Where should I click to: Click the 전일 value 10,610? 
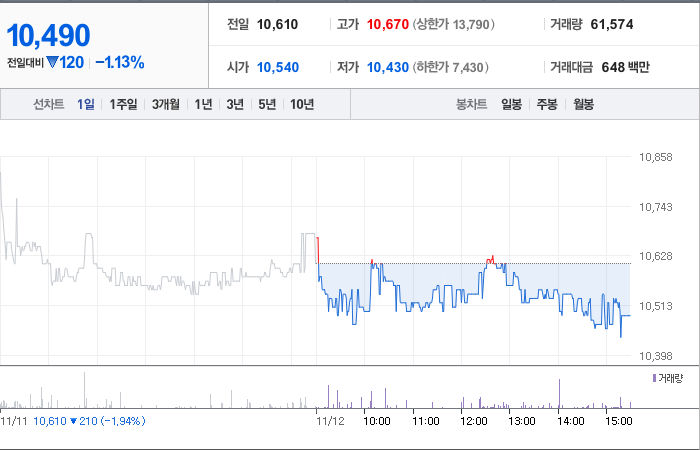(x=277, y=24)
